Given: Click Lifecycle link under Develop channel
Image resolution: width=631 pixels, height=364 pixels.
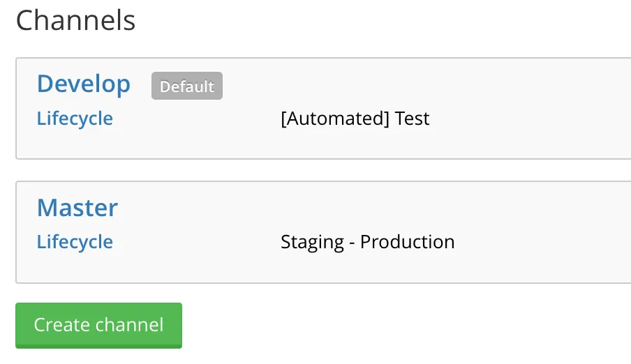Looking at the screenshot, I should coord(75,119).
